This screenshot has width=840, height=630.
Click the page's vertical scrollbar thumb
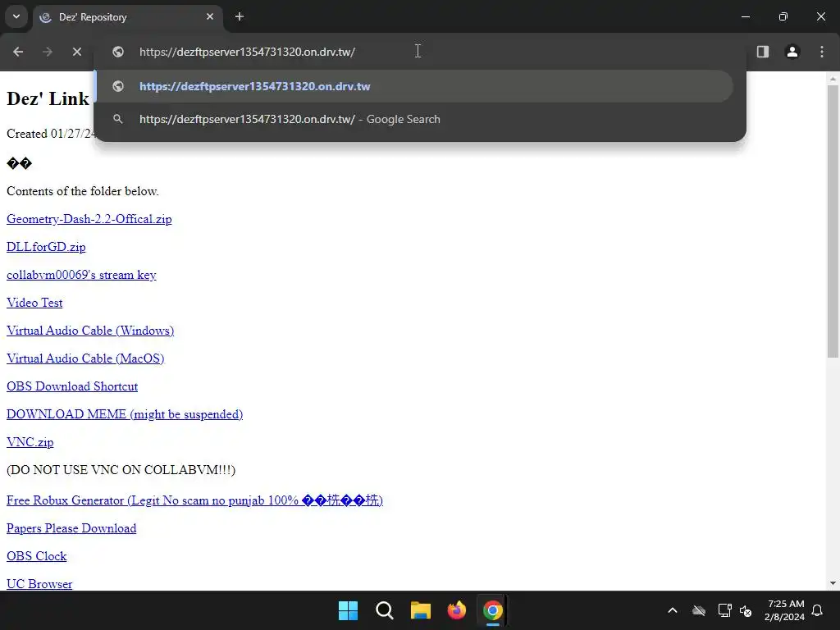coord(833,221)
